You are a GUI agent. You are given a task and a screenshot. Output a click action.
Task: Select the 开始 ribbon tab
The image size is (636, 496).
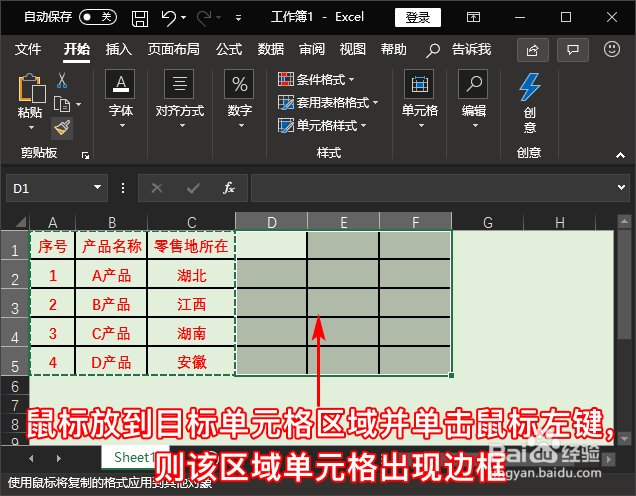77,49
